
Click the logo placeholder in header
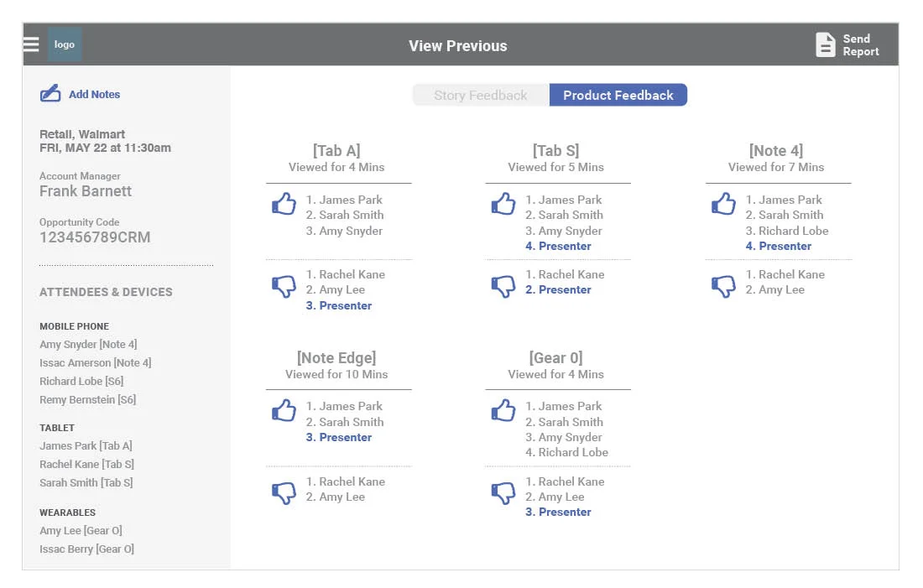pyautogui.click(x=64, y=44)
